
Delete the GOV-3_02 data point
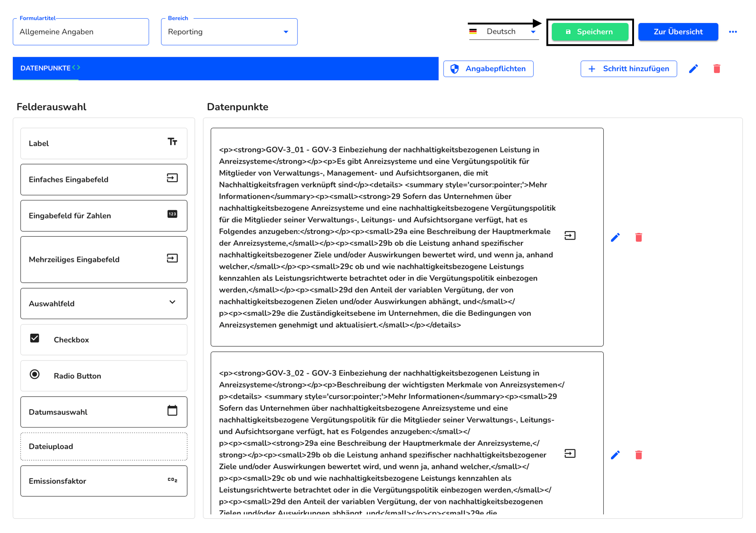(639, 455)
